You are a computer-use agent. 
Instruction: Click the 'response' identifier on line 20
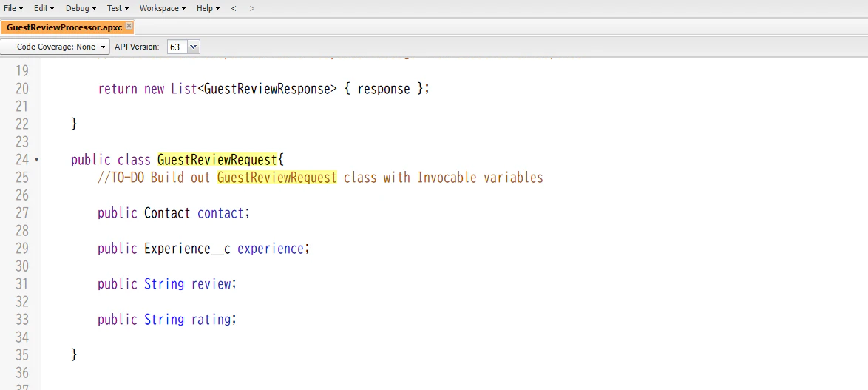click(384, 89)
